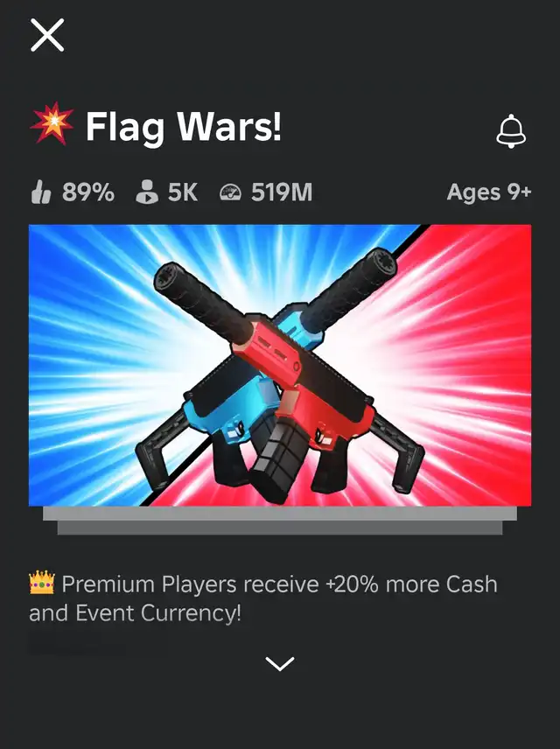Click the 5K active players count
The image size is (560, 749).
[x=183, y=192]
